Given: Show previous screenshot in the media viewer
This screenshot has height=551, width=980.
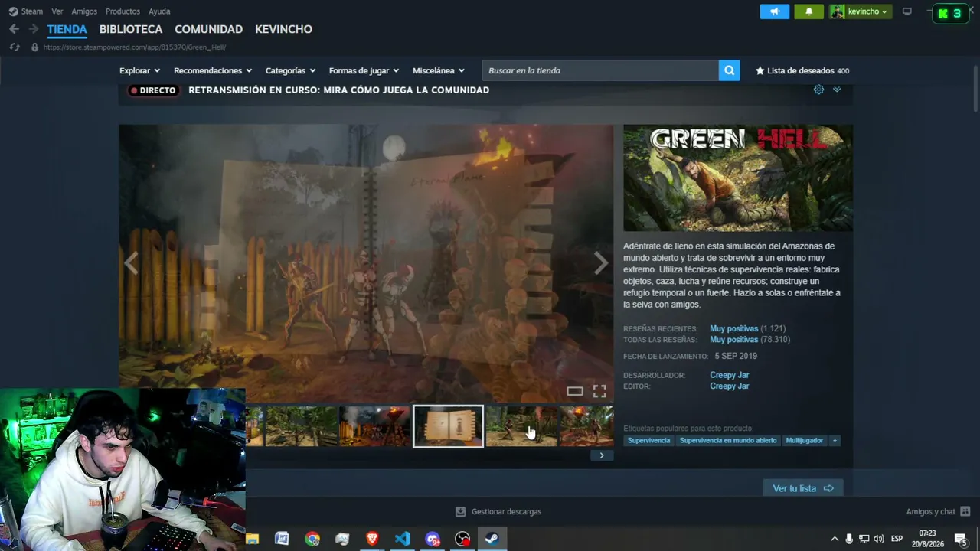Looking at the screenshot, I should 131,263.
